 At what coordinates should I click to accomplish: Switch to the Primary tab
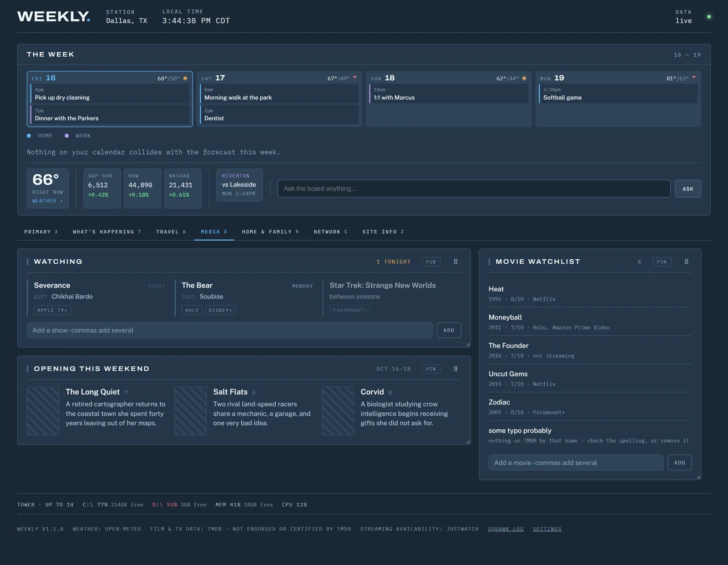coord(41,232)
